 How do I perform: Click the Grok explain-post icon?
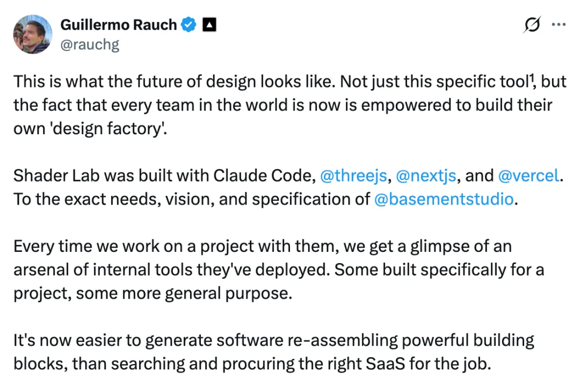tap(532, 25)
